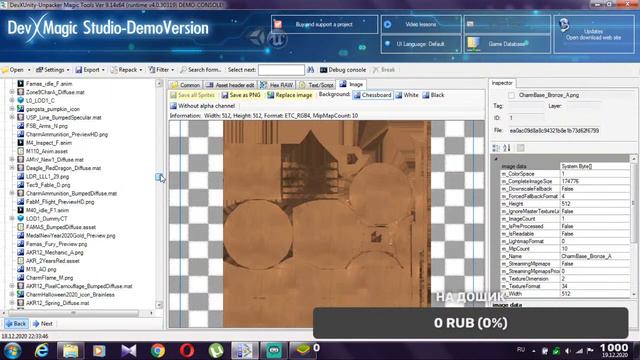Click the Next button
The image size is (640, 360).
(43, 324)
